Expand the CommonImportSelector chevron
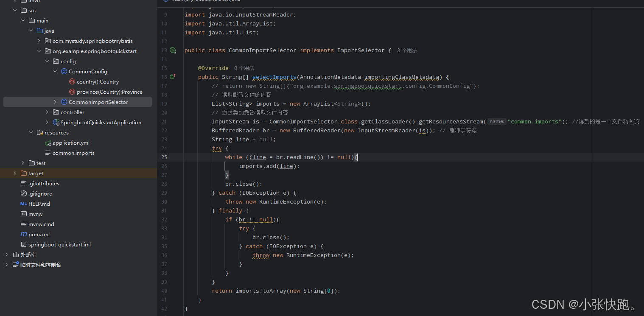Image resolution: width=644 pixels, height=316 pixels. click(x=55, y=102)
